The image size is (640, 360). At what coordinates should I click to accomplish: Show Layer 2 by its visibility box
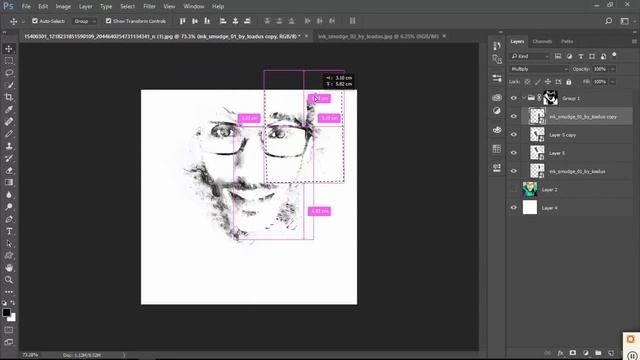pos(513,189)
